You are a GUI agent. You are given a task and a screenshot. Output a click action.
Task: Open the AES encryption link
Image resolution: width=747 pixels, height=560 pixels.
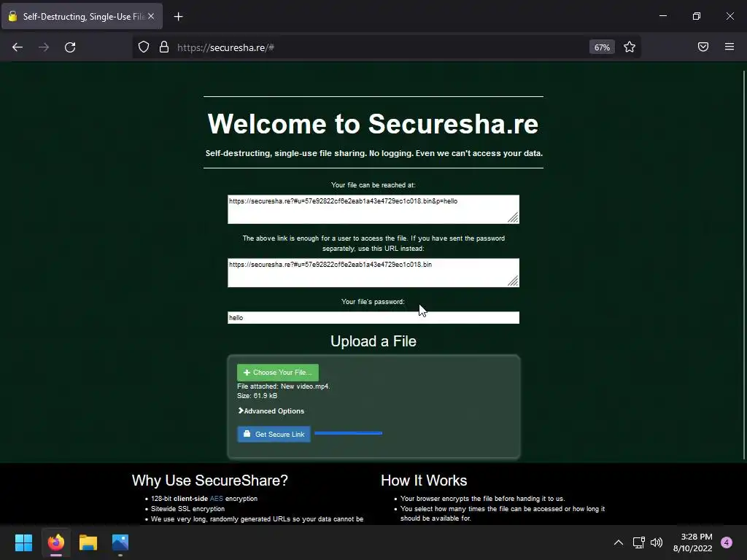click(x=216, y=499)
